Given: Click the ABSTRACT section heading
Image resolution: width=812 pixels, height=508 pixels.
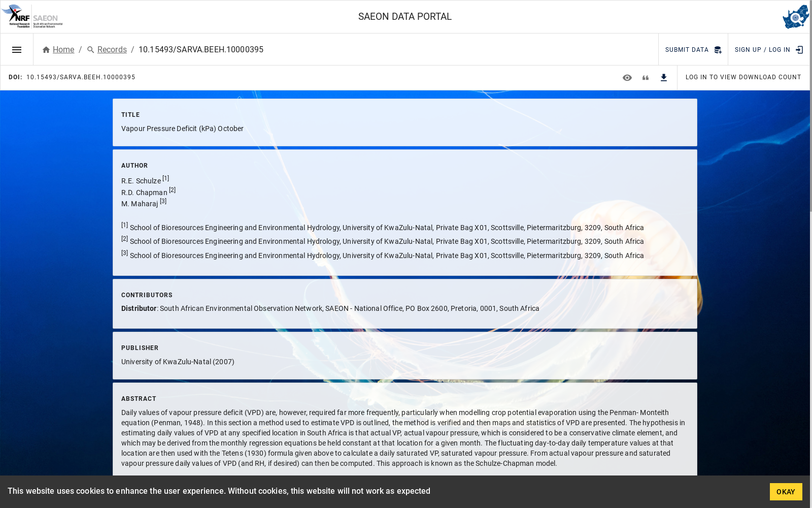Looking at the screenshot, I should click(x=139, y=399).
